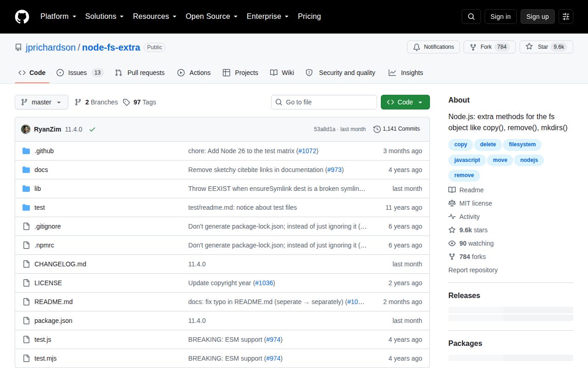Click the commits history clock icon
Screen dimensions: 588x368
click(x=377, y=129)
